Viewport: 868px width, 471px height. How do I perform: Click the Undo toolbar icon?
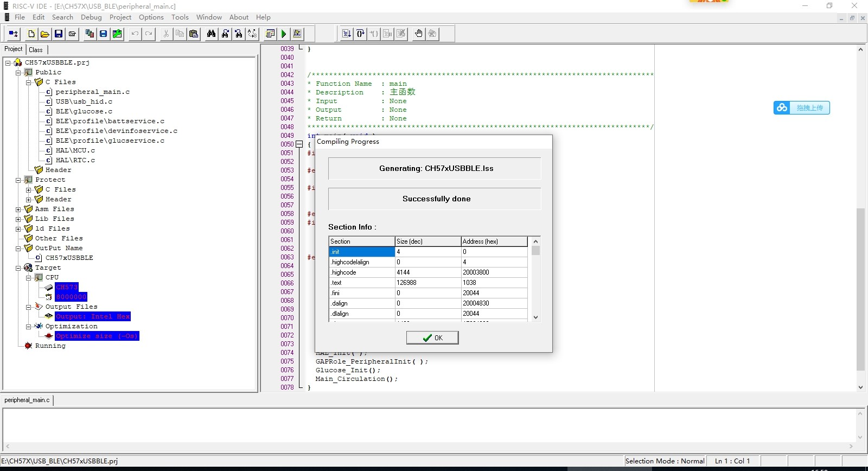pos(135,34)
